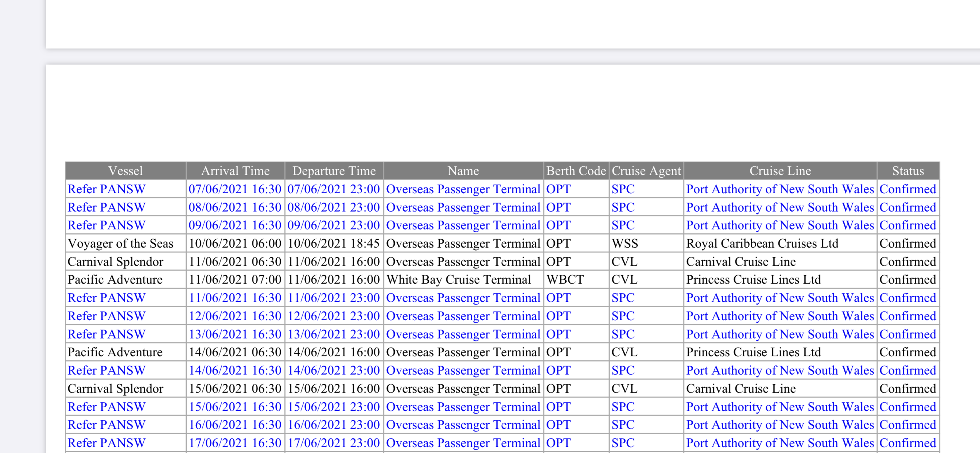Click arrival time 08/06/2021 16:30
Viewport: 980px width, 453px height.
(235, 208)
